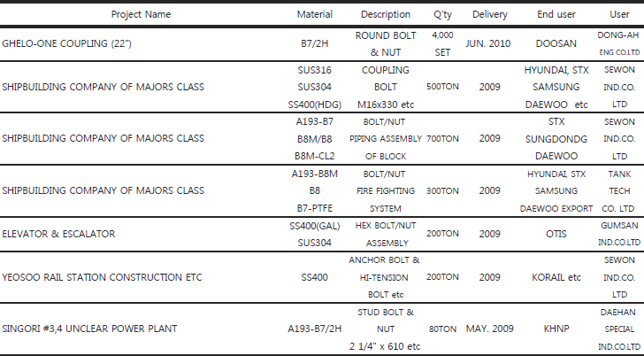Image resolution: width=644 pixels, height=356 pixels.
Task: Click the Delivery column header
Action: pyautogui.click(x=489, y=14)
